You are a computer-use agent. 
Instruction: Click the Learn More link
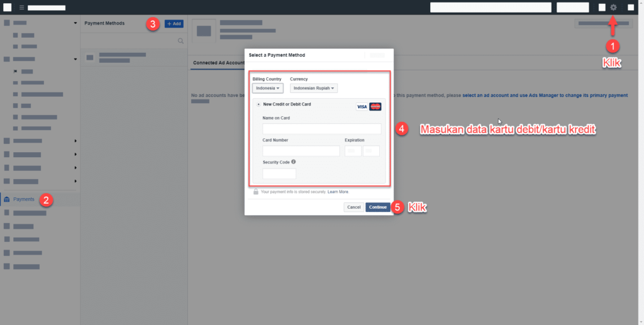pyautogui.click(x=338, y=192)
